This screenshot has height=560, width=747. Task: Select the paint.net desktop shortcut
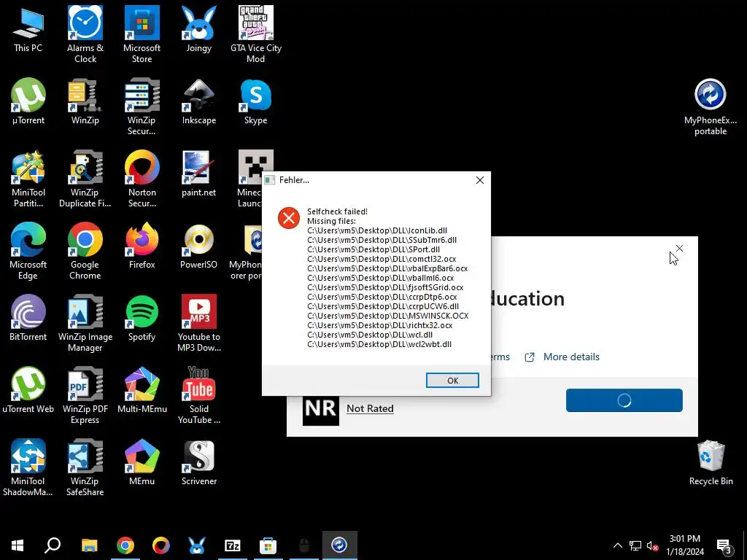pos(198,174)
